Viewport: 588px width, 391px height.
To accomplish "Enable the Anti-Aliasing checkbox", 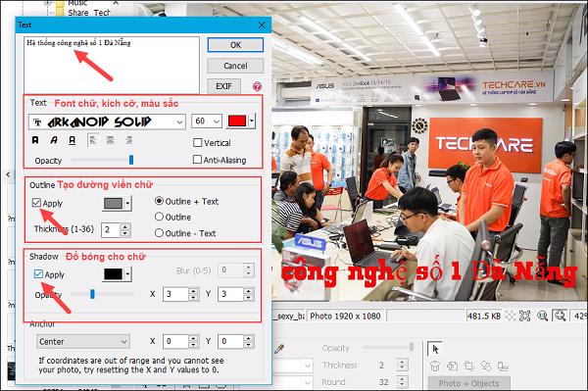I will (x=197, y=160).
